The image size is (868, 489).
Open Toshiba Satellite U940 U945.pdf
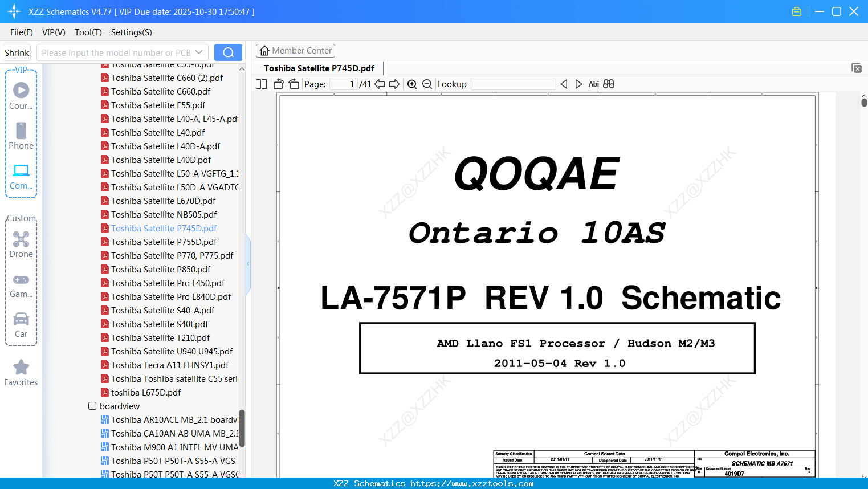coord(172,352)
